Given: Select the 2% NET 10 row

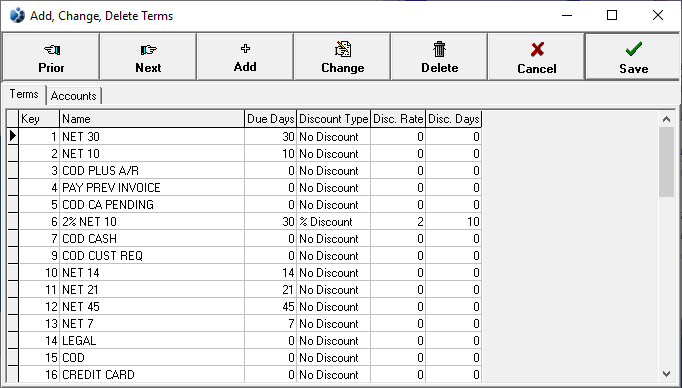Looking at the screenshot, I should [x=251, y=222].
